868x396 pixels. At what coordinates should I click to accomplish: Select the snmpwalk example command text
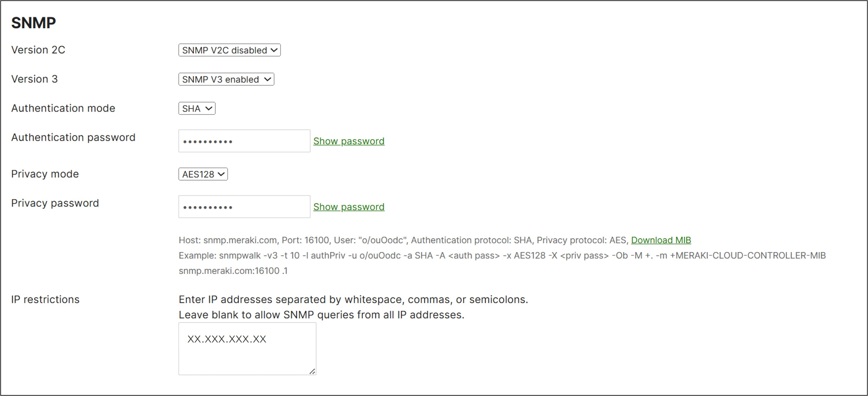click(x=404, y=255)
